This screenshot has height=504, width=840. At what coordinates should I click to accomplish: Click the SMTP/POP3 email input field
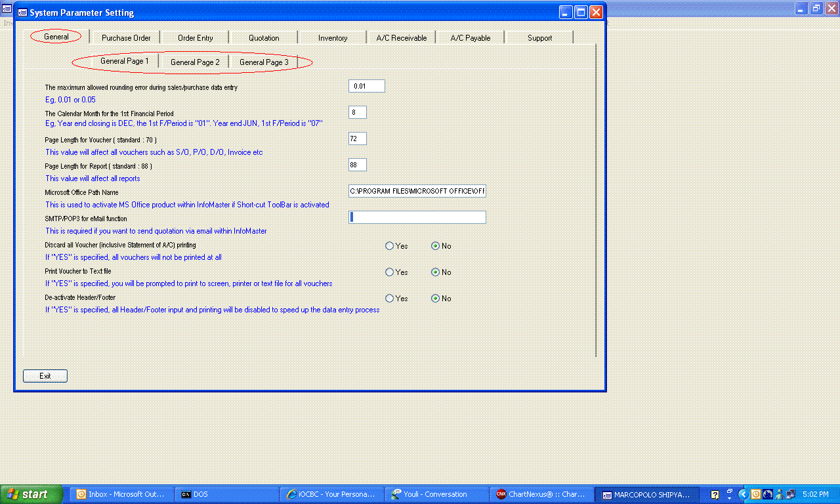[x=417, y=217]
